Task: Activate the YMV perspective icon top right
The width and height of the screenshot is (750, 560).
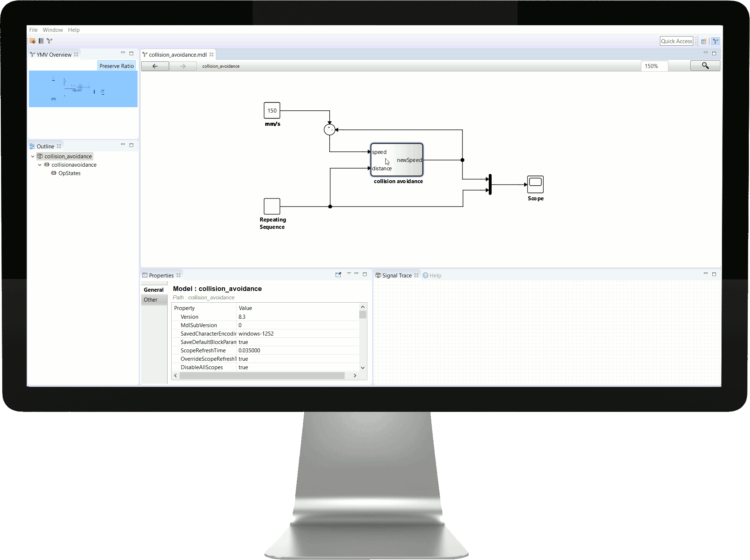Action: tap(715, 41)
